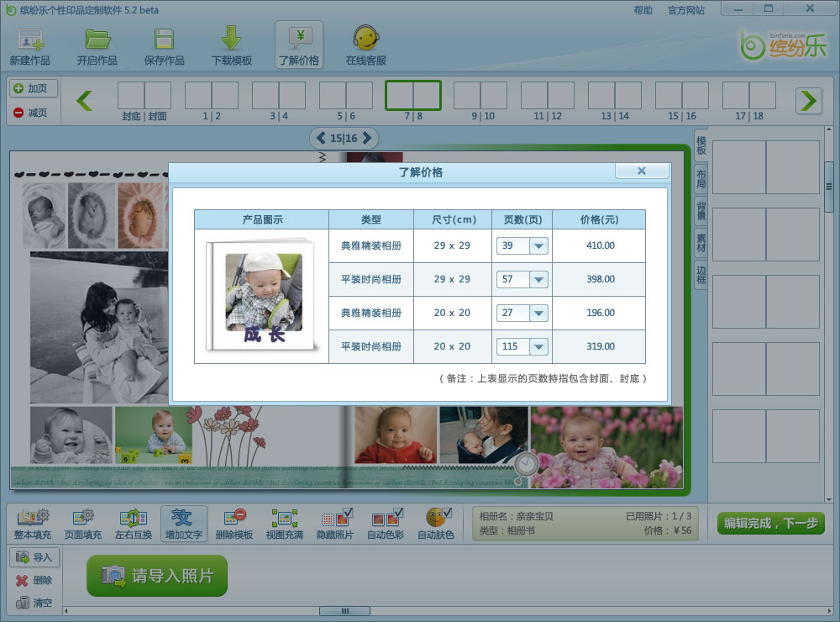Click the 新建作品 (new project) icon
The image size is (840, 622).
tap(30, 44)
